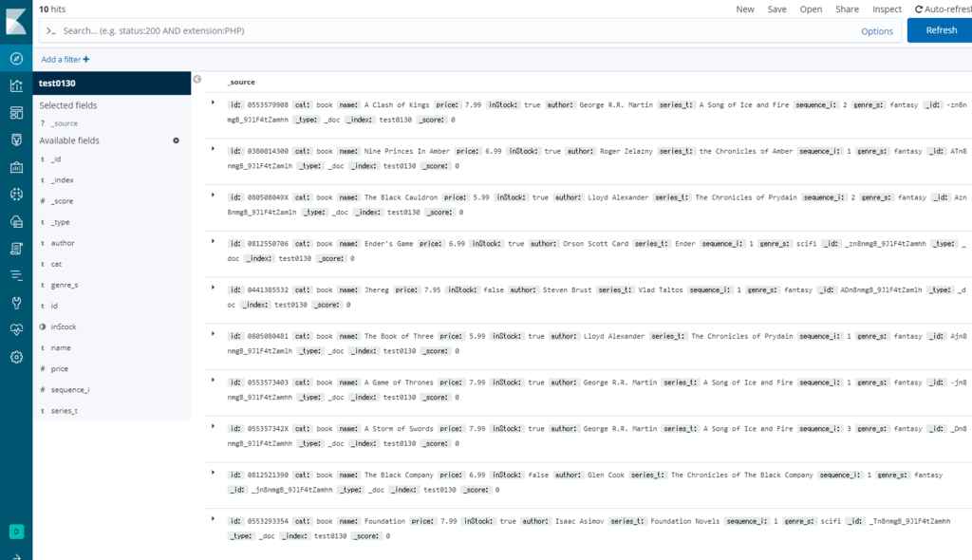
Task: Open the APM icon in sidebar
Action: tap(16, 275)
